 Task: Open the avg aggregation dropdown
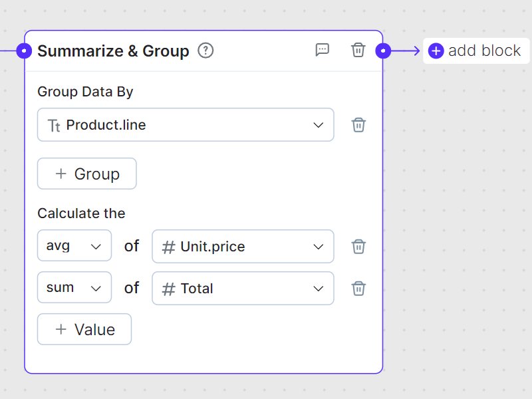point(74,247)
